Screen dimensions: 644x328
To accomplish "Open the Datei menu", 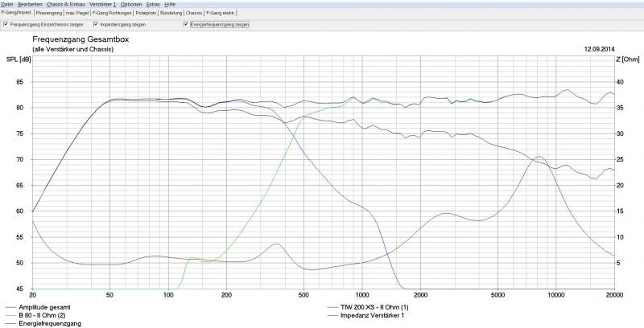I will tap(6, 4).
